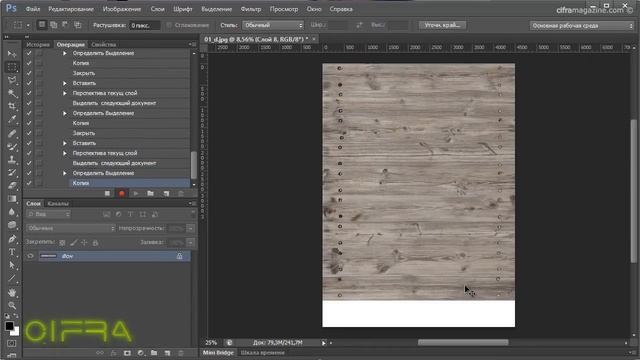Click the Play action button
Viewport: 640px width, 360px height.
[x=136, y=193]
